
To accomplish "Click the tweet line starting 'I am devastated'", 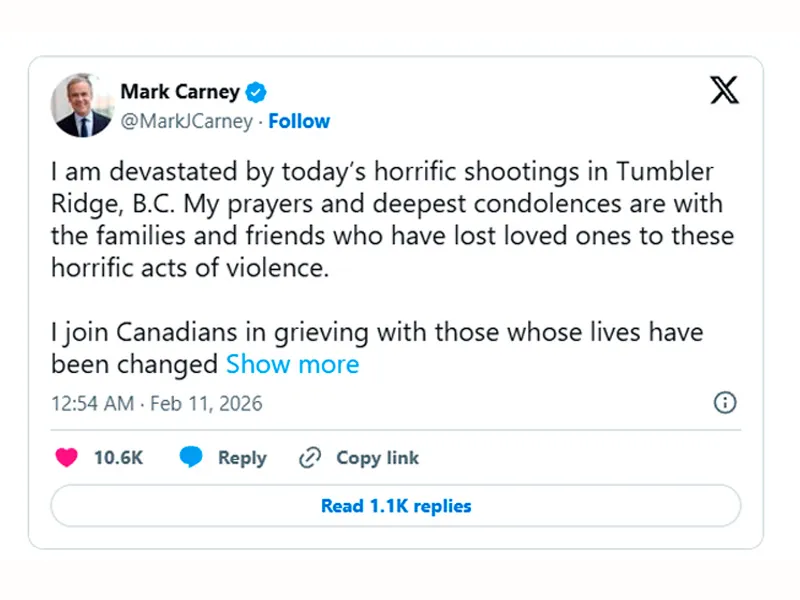I will click(382, 172).
